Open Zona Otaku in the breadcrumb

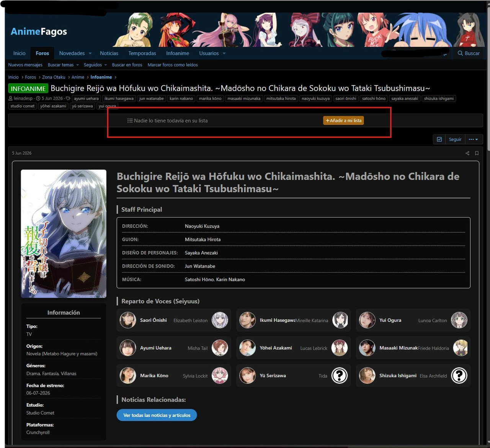[54, 77]
